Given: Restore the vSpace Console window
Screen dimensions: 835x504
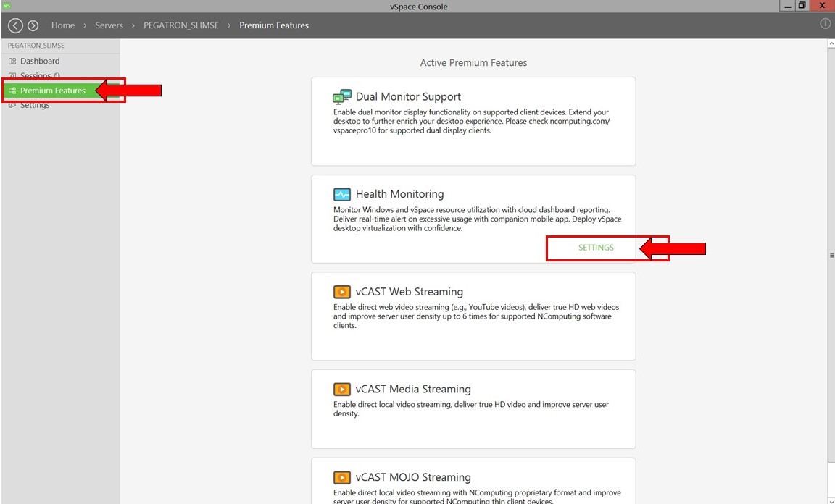Looking at the screenshot, I should [802, 6].
